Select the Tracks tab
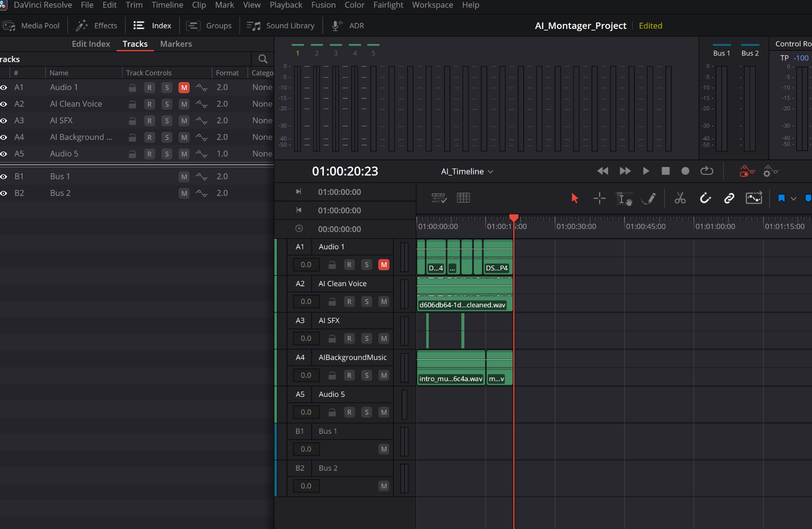 [x=135, y=44]
